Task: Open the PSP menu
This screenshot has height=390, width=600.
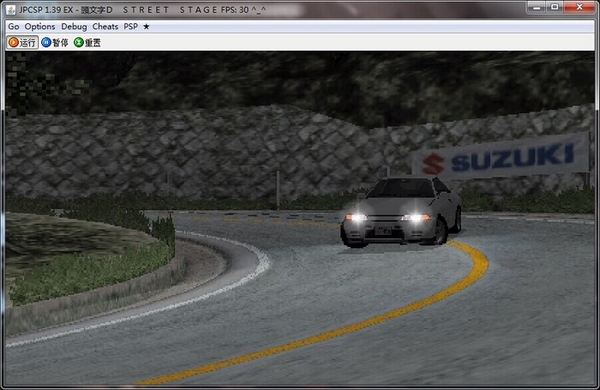Action: [130, 26]
